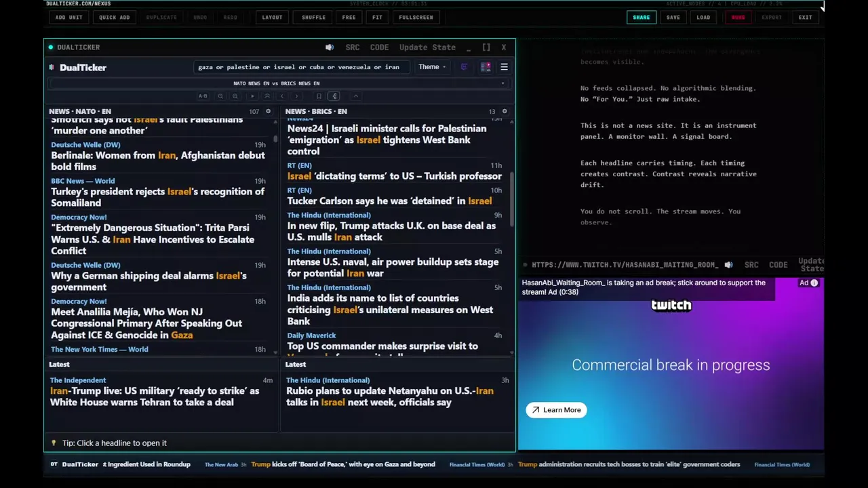Click UNDO in top toolbar
Viewport: 868px width, 488px height.
pyautogui.click(x=200, y=18)
